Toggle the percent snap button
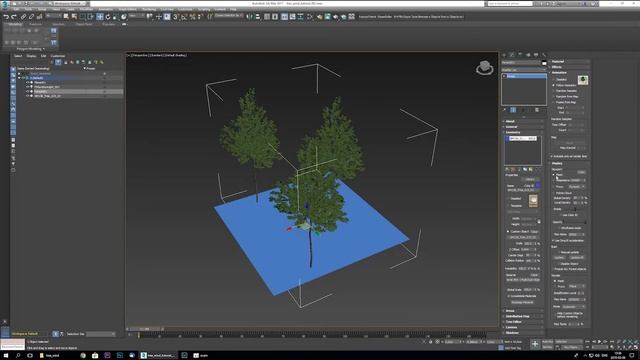Screen dimensions: 640x360 coord(192,17)
